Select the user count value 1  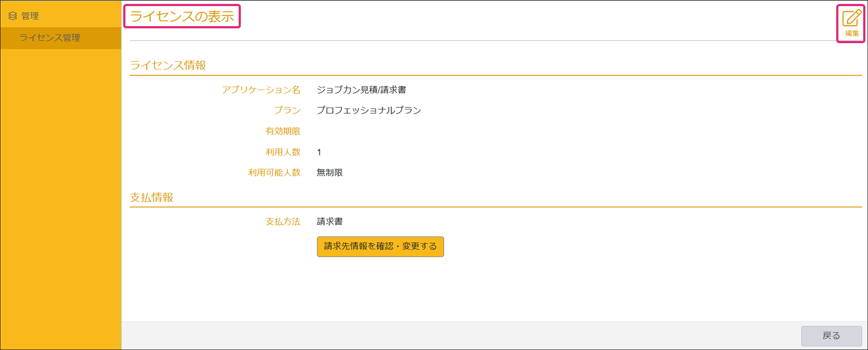[319, 152]
